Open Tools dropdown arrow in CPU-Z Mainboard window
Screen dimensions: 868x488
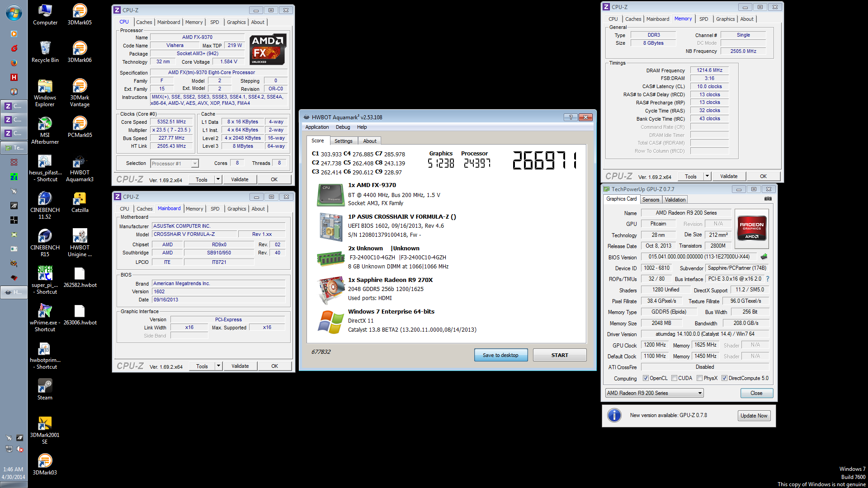tap(218, 366)
